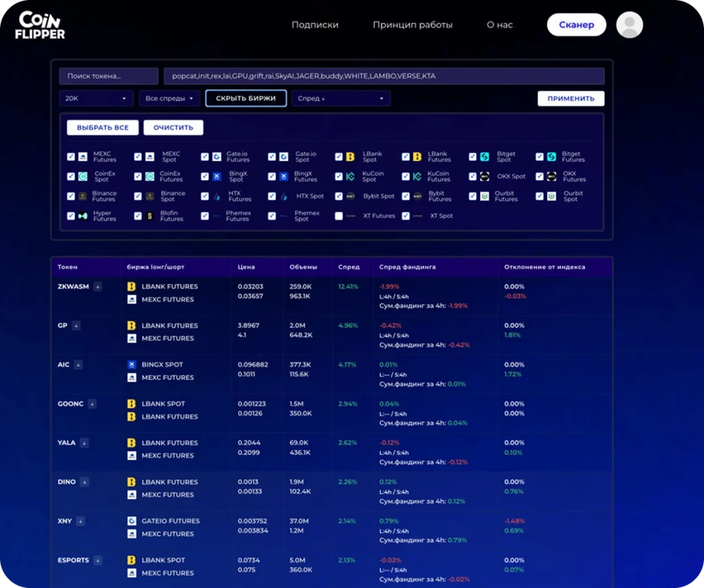Image resolution: width=704 pixels, height=588 pixels.
Task: Toggle the XT Spot checkbox
Action: pos(406,216)
